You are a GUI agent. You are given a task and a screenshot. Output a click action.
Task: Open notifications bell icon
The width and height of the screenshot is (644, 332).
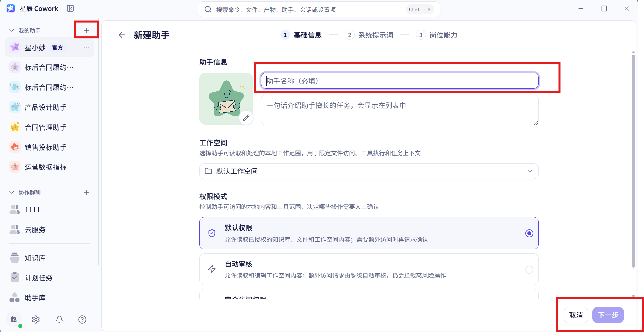click(59, 319)
